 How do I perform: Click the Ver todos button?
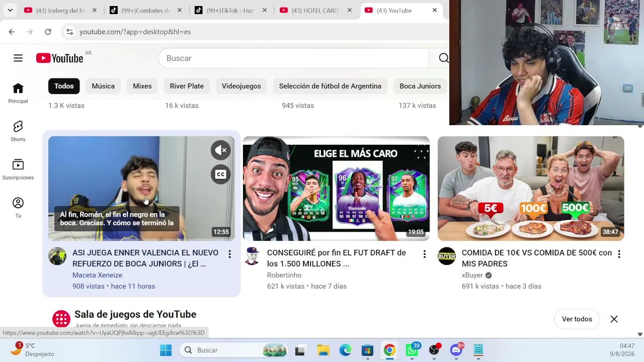click(577, 319)
